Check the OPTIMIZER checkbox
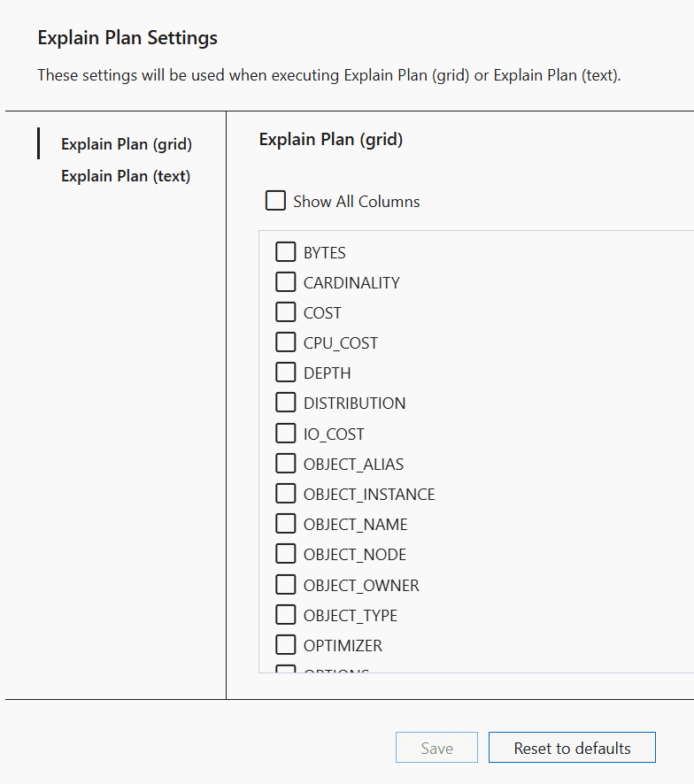The width and height of the screenshot is (694, 784). (x=286, y=644)
